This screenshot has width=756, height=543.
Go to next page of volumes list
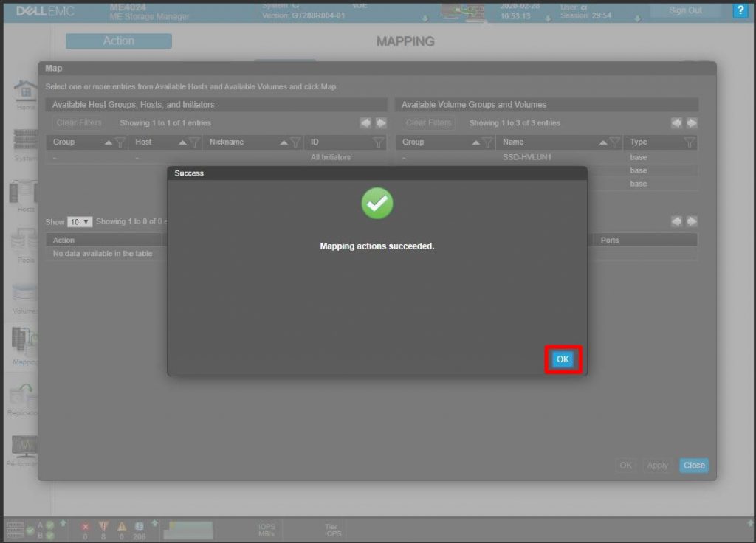coord(692,123)
